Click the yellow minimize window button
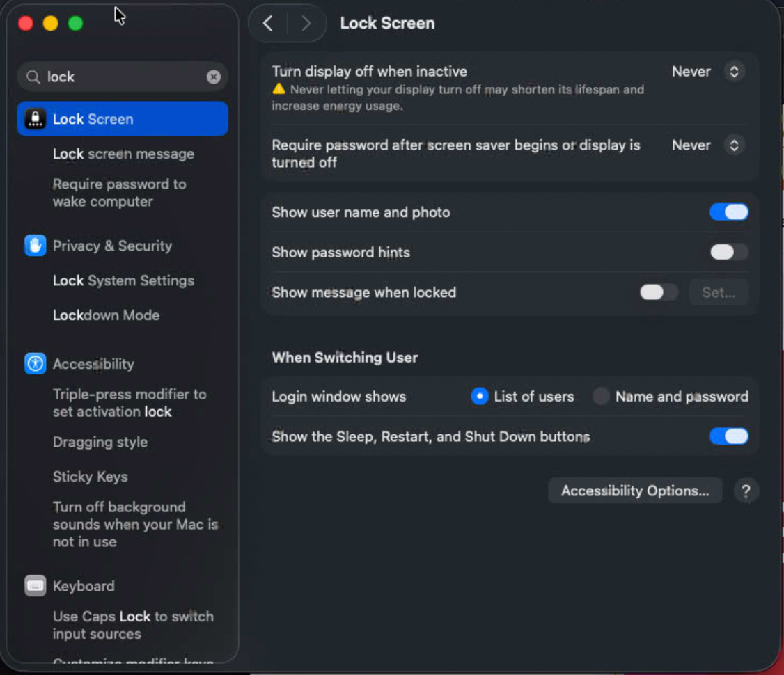784x675 pixels. pos(51,23)
